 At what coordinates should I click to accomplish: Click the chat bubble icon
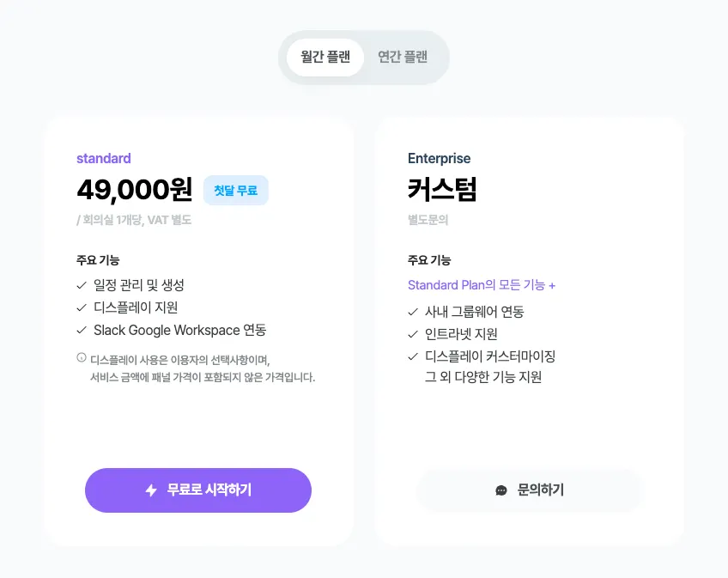pyautogui.click(x=501, y=490)
